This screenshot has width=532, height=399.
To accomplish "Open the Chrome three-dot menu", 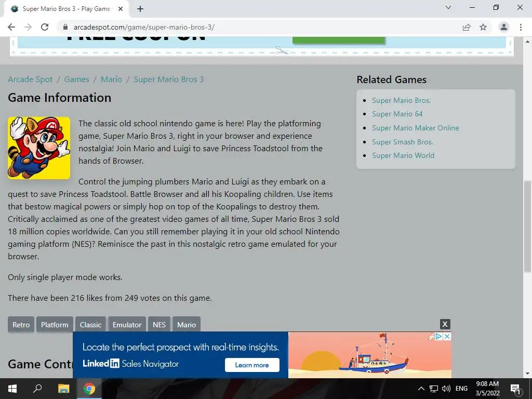I will (x=521, y=27).
